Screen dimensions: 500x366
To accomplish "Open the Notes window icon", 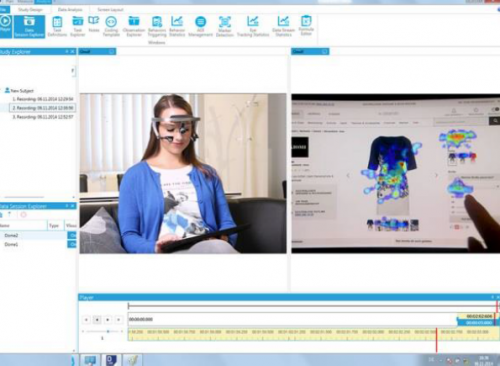I will point(94,24).
